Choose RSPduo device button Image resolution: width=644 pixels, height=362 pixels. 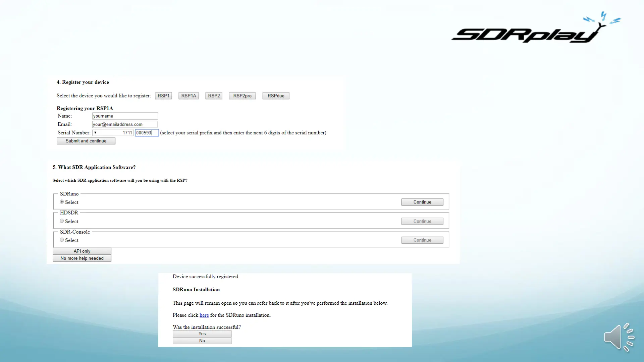tap(276, 96)
